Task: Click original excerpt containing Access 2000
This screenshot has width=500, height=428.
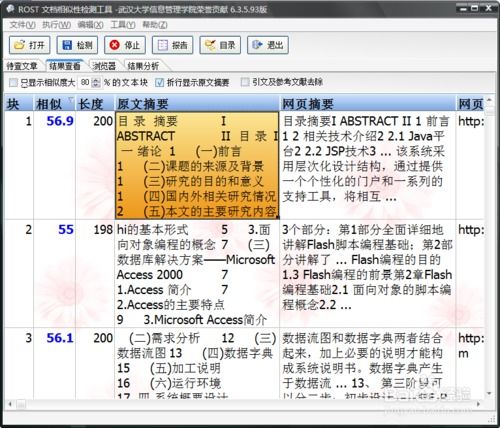Action: click(x=197, y=274)
